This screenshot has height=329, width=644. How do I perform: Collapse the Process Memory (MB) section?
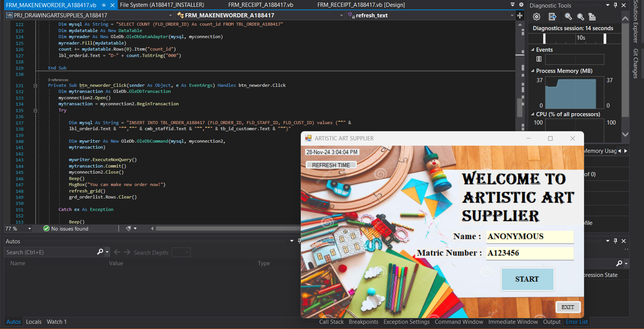point(533,71)
